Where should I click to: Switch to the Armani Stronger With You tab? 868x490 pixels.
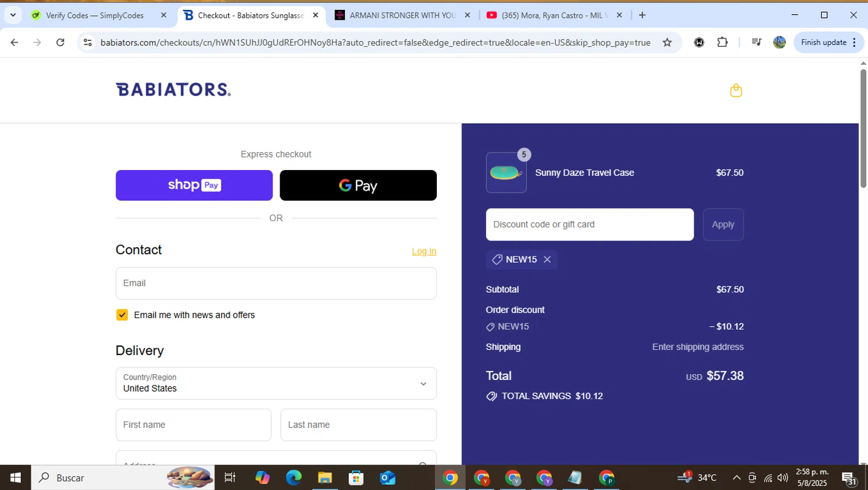point(403,16)
